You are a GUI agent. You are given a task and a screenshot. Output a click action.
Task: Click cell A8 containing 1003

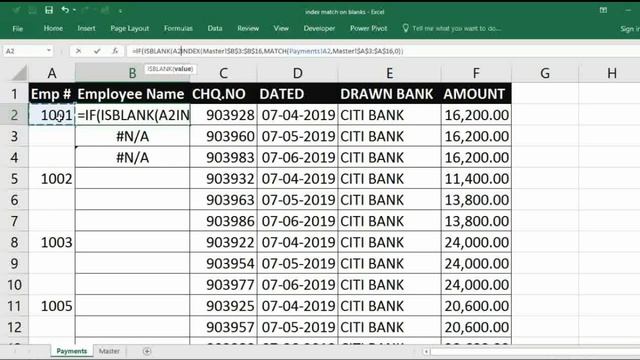pos(52,242)
